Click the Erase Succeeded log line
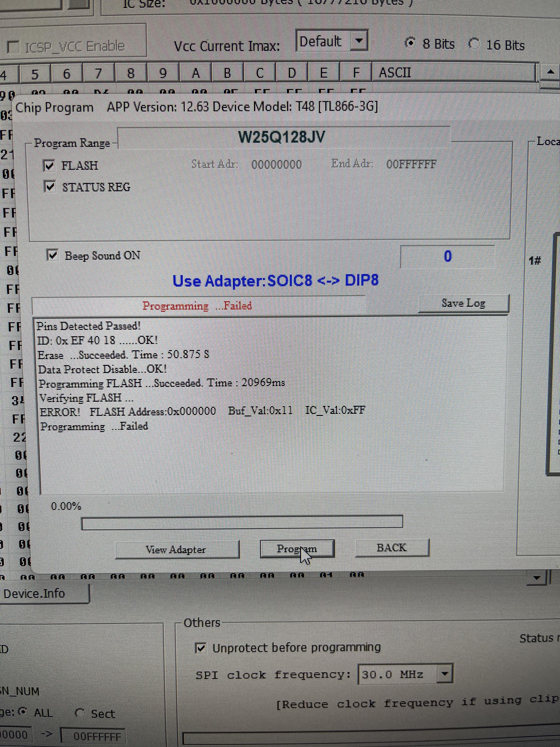The width and height of the screenshot is (560, 747). pos(124,355)
